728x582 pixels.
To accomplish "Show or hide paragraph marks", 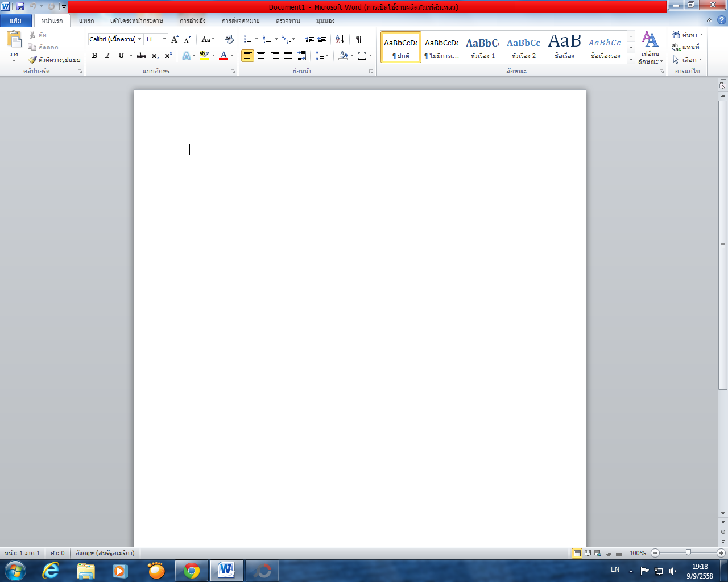I will [359, 39].
